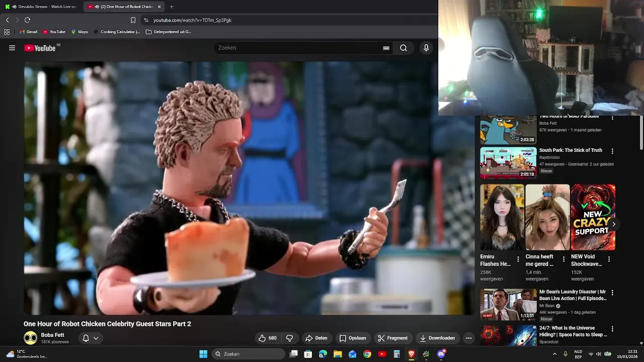Open options for the Emiru Flashes short
The height and width of the screenshot is (362, 644).
(518, 259)
